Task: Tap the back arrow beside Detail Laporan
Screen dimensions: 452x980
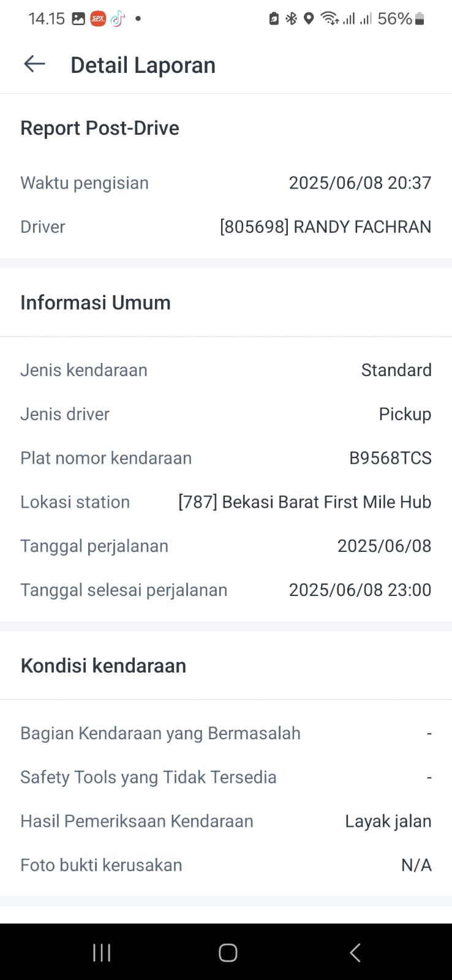Action: [34, 64]
